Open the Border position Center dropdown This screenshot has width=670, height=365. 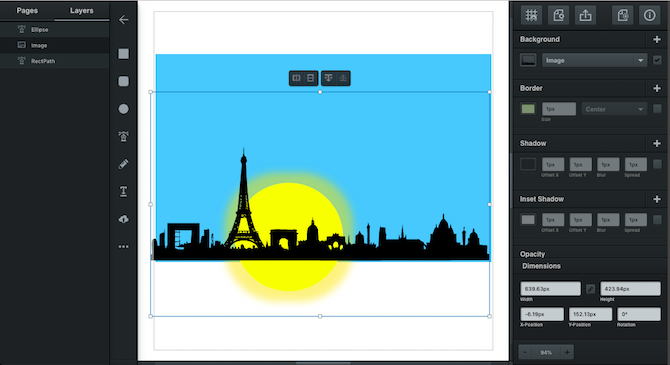point(614,109)
